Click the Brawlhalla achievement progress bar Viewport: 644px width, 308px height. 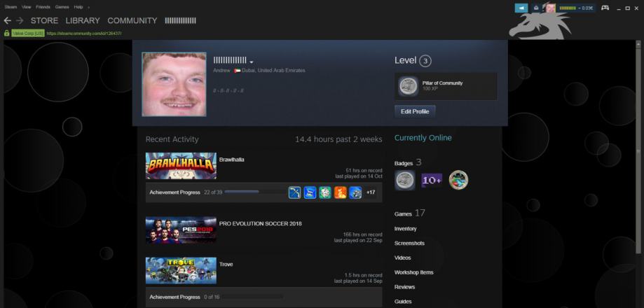(254, 192)
